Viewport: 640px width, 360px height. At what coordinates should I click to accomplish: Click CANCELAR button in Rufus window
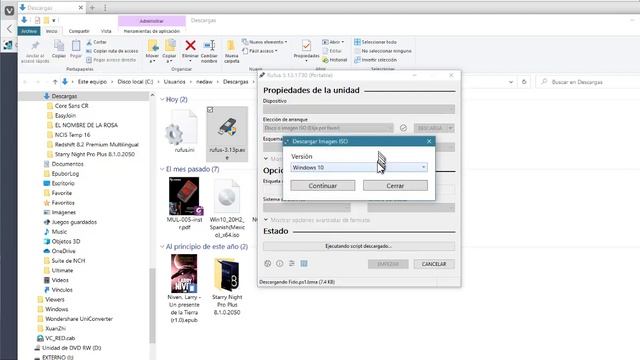(x=434, y=264)
